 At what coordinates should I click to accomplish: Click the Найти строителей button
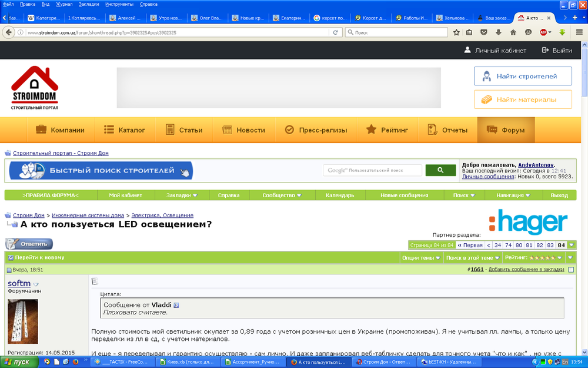click(x=523, y=77)
